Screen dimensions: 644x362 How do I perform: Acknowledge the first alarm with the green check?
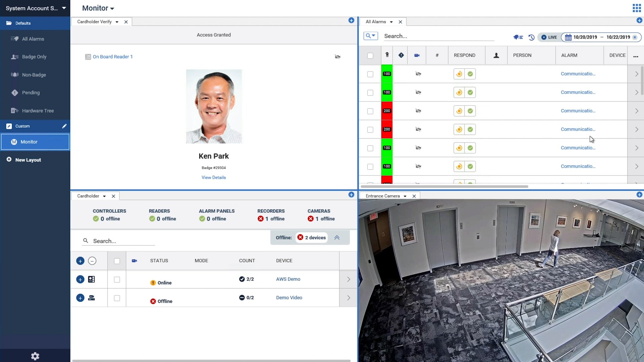470,74
